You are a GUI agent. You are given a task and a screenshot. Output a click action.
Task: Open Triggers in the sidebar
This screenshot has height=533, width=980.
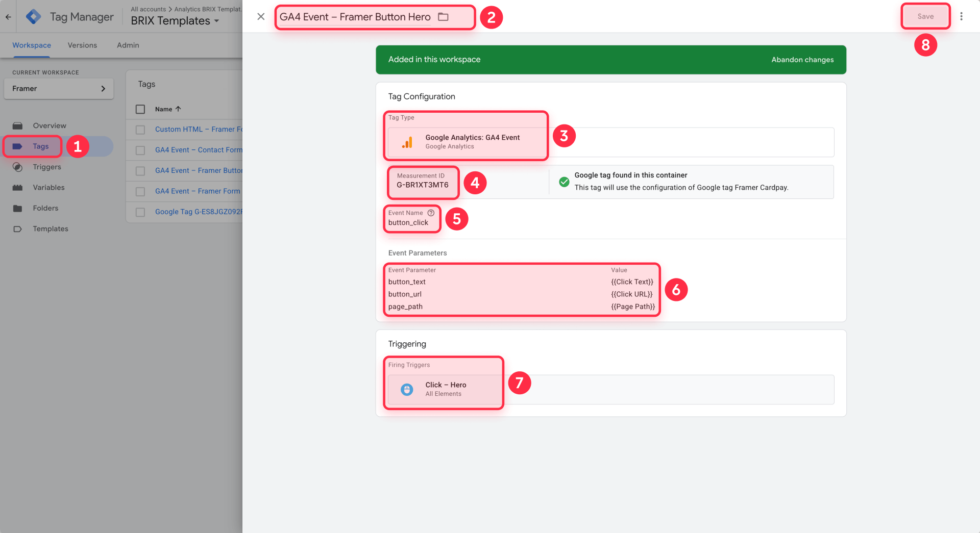click(x=47, y=167)
